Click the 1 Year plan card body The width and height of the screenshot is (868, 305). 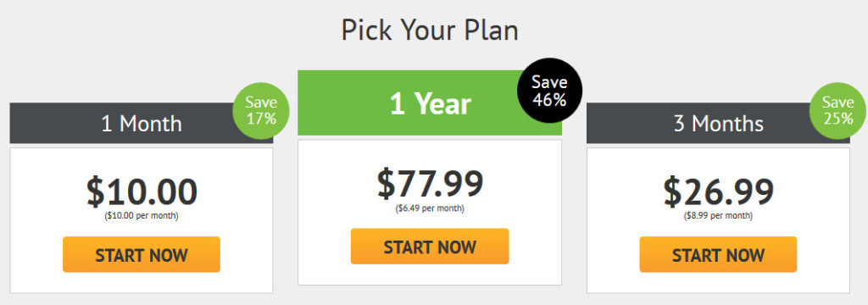click(x=430, y=212)
